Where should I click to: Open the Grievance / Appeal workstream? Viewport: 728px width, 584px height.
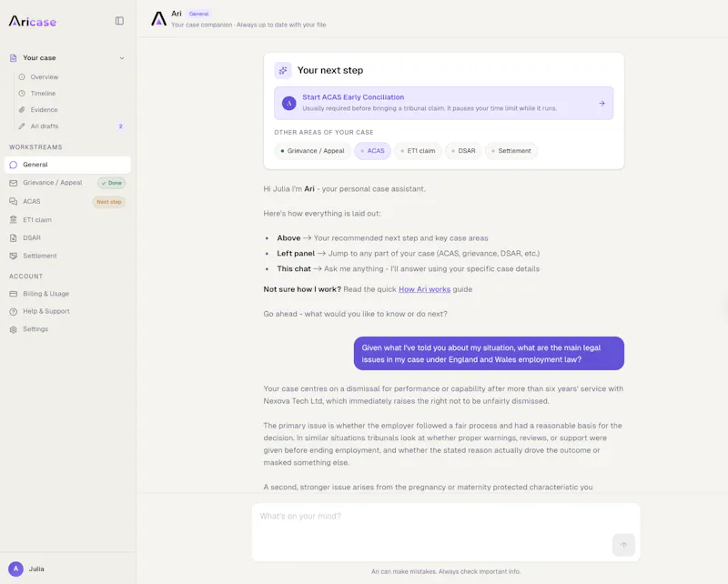point(53,183)
